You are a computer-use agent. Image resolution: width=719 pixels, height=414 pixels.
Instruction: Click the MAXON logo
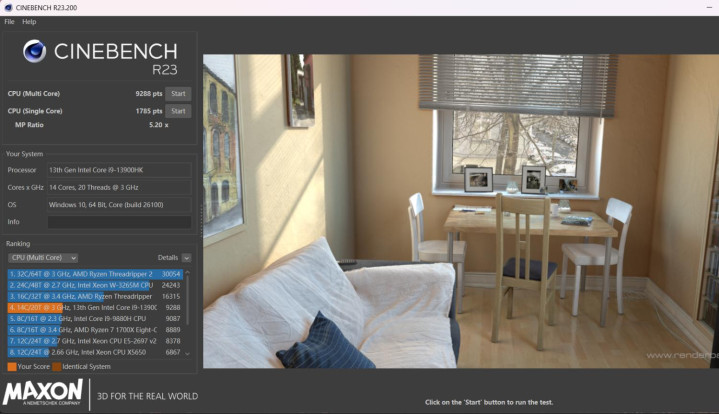click(x=43, y=392)
